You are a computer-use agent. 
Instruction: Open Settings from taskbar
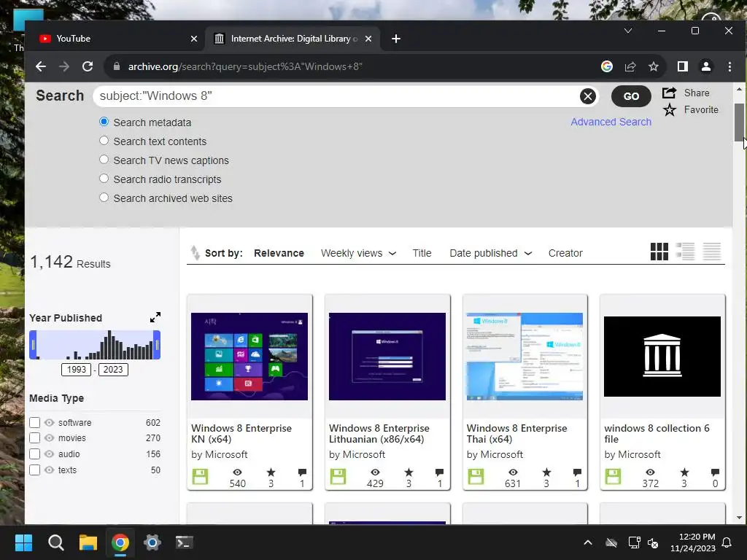pos(152,542)
